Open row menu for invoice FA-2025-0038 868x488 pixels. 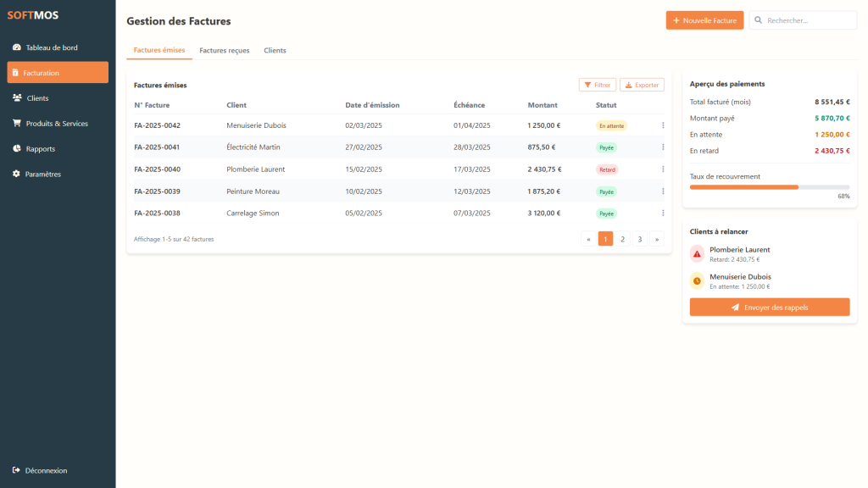pos(663,213)
